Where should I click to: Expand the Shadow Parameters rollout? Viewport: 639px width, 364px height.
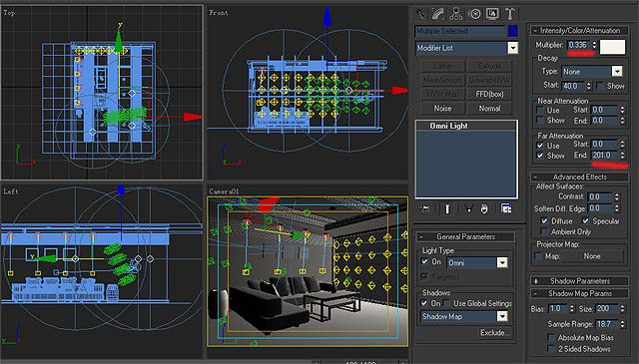579,281
